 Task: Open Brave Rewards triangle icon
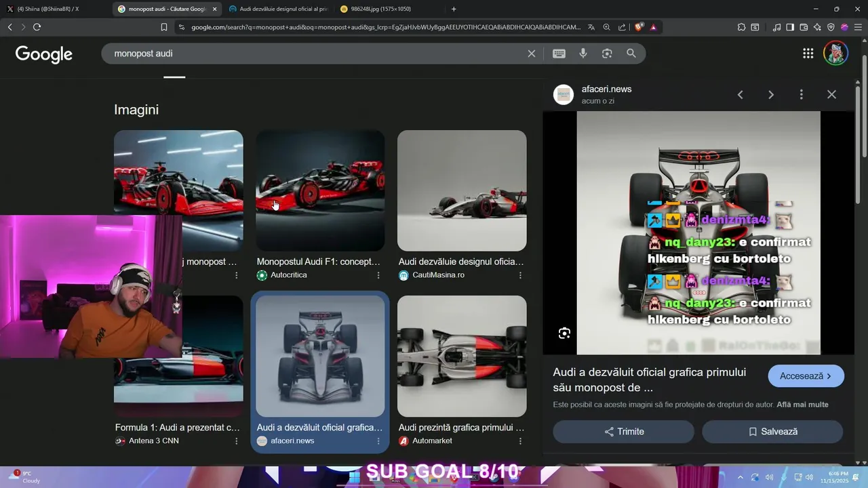pyautogui.click(x=653, y=27)
